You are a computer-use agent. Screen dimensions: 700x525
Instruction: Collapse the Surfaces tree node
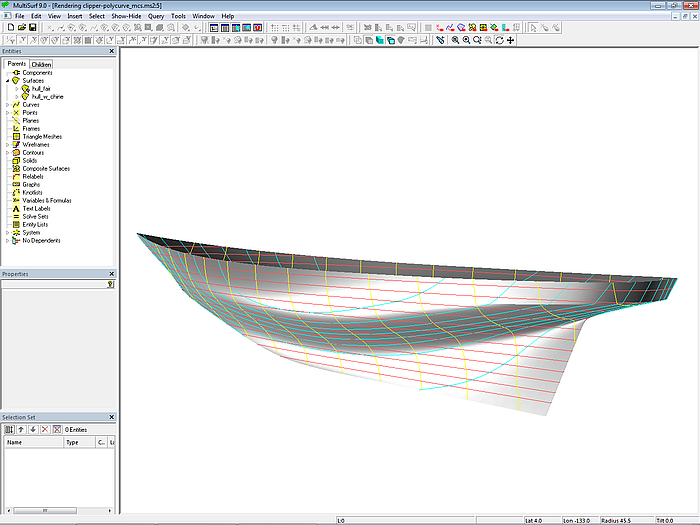coord(7,81)
